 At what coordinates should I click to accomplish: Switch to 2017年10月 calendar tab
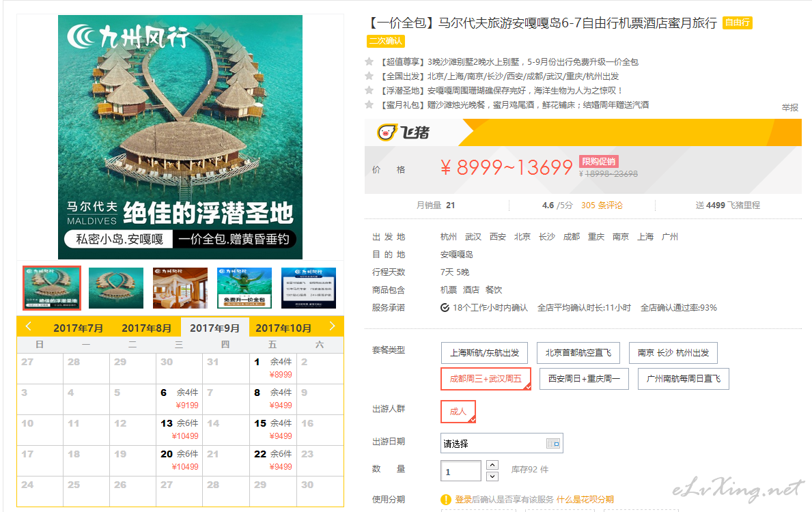click(283, 328)
